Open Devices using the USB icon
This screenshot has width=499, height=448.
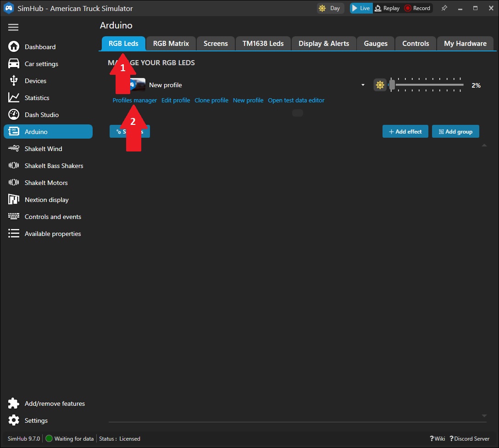(x=14, y=80)
